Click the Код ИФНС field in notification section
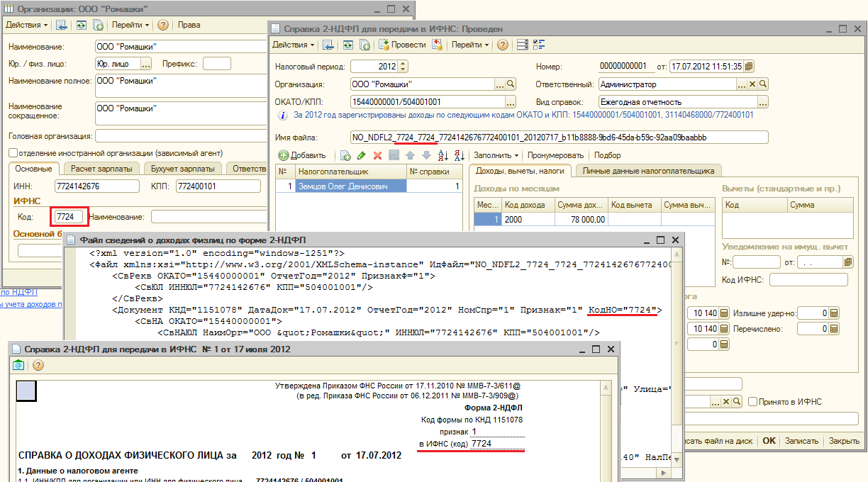 (808, 280)
